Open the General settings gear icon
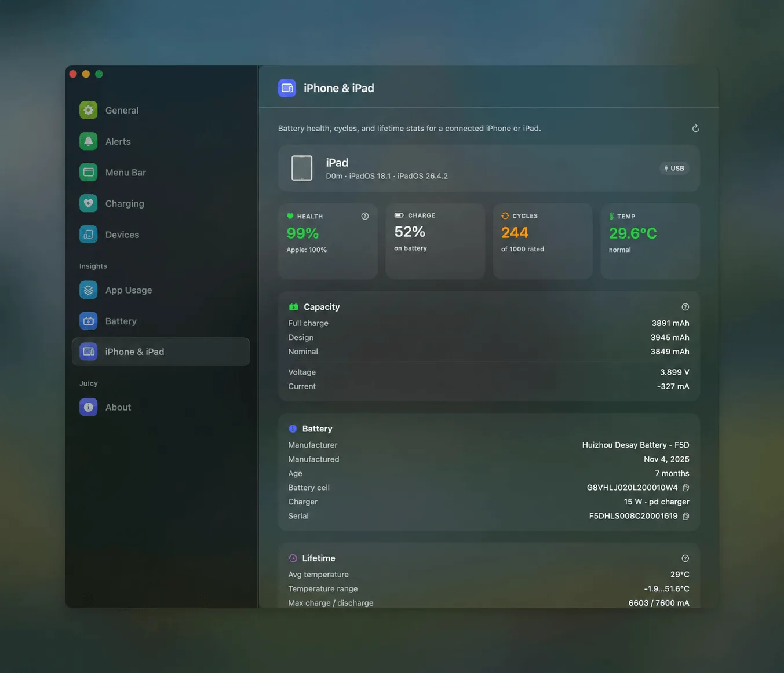 click(x=88, y=110)
